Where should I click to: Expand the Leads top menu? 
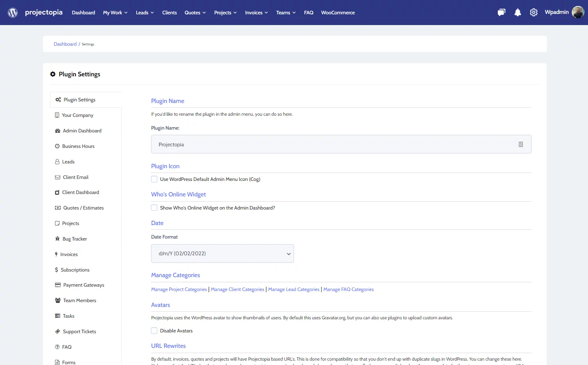(145, 13)
